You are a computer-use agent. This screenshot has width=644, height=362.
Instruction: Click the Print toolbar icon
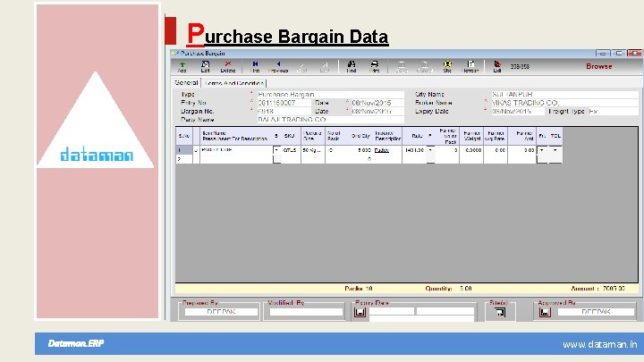(374, 66)
